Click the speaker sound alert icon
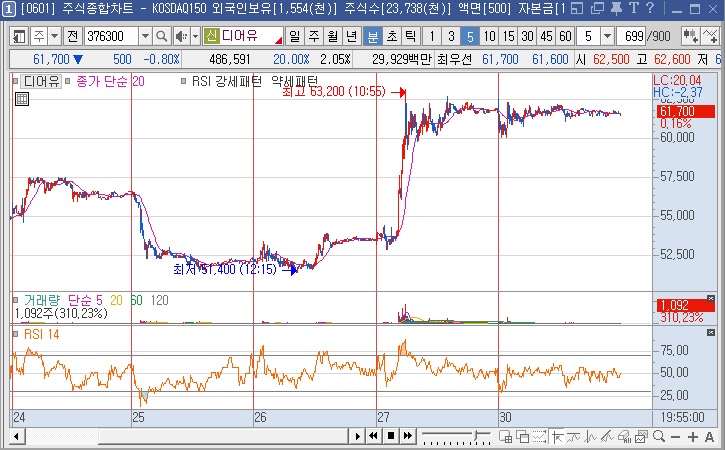Viewport: 725px width, 450px height. click(x=181, y=36)
